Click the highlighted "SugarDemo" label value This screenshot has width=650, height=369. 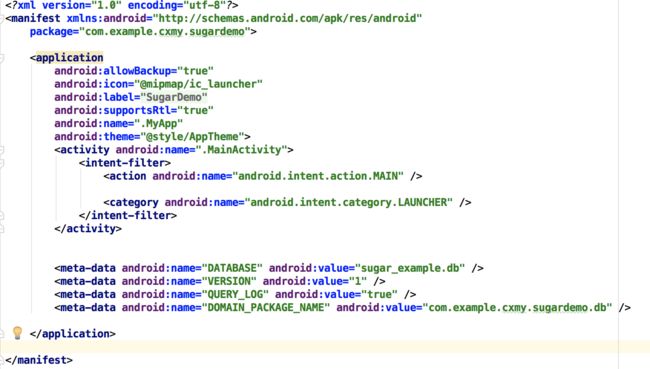pyautogui.click(x=174, y=97)
